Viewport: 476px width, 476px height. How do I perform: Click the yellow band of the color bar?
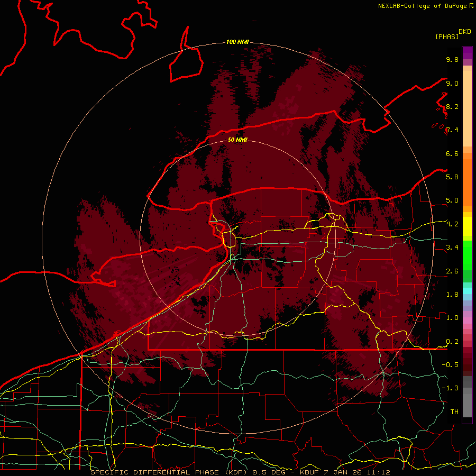point(467,226)
